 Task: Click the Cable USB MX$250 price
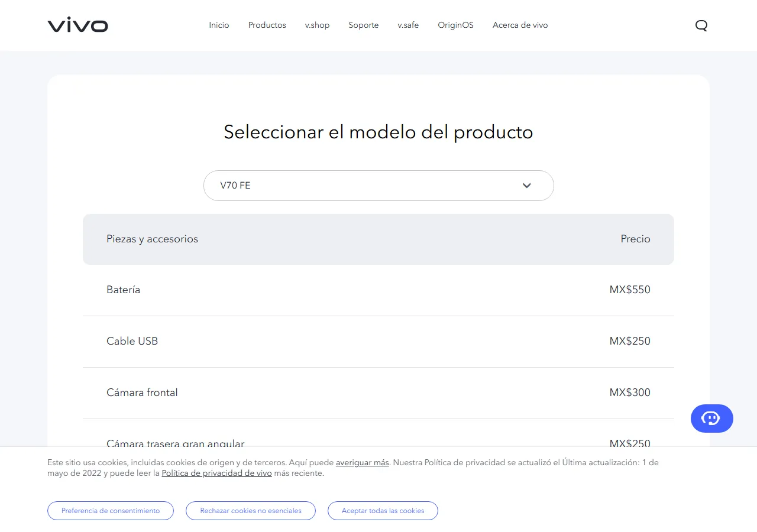click(630, 341)
